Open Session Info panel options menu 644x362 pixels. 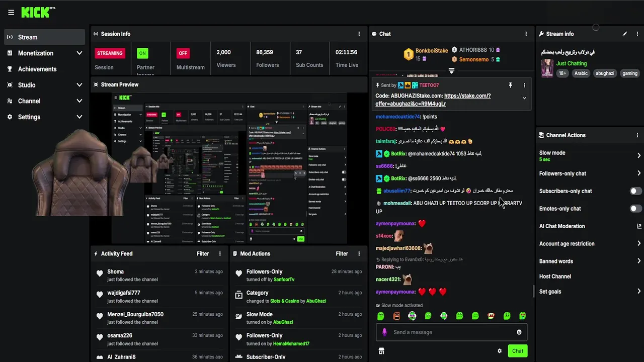click(x=359, y=34)
